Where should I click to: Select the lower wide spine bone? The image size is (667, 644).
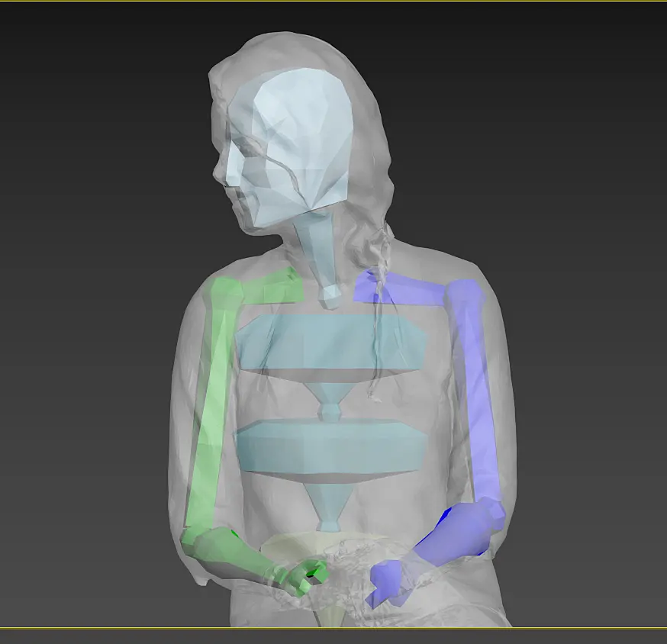coord(331,452)
